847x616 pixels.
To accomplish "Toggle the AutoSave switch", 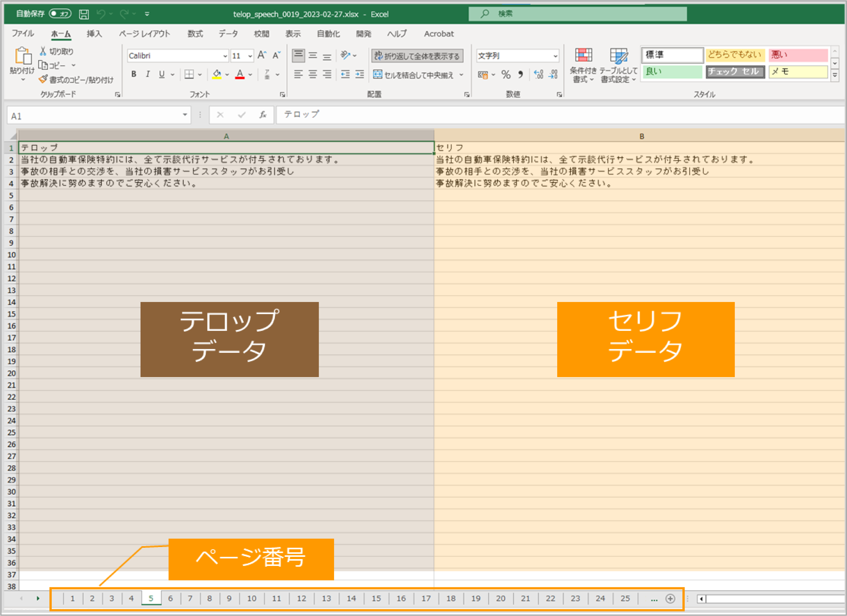I will point(60,14).
